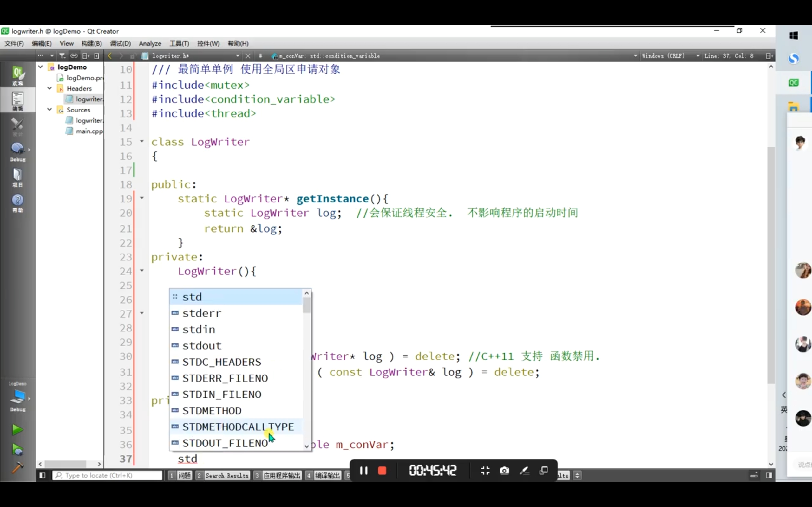Toggle the left sidebar visibility
The width and height of the screenshot is (812, 507).
click(42, 475)
